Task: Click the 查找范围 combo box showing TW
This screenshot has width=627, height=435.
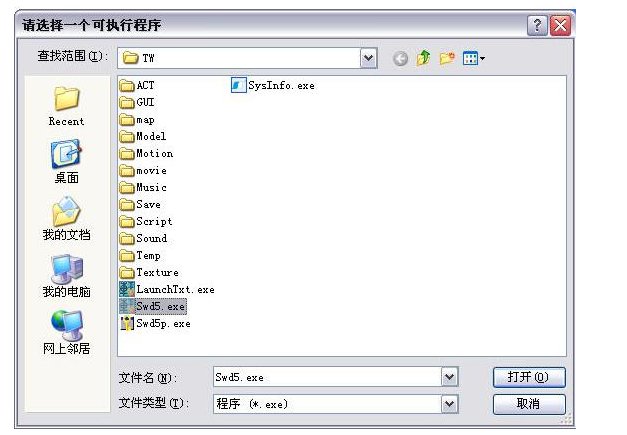Action: pyautogui.click(x=247, y=58)
